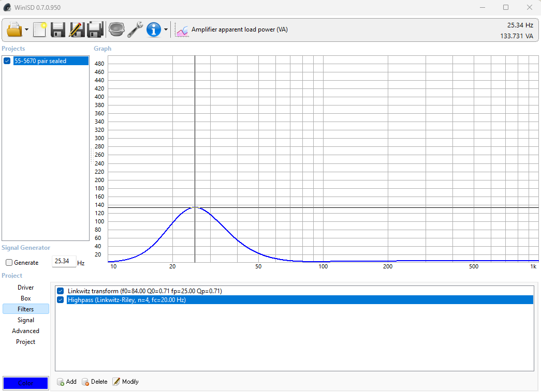Click the open project folder icon
The image size is (541, 392).
pos(14,29)
